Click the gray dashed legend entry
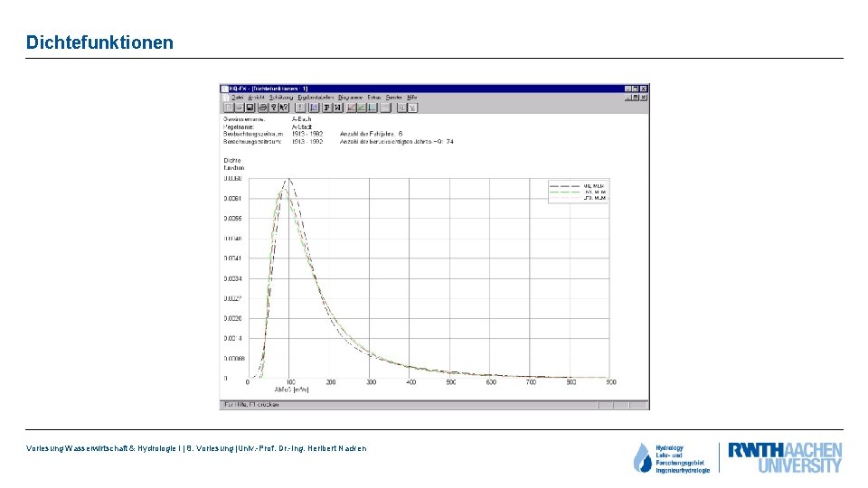The width and height of the screenshot is (868, 488). coord(578,186)
